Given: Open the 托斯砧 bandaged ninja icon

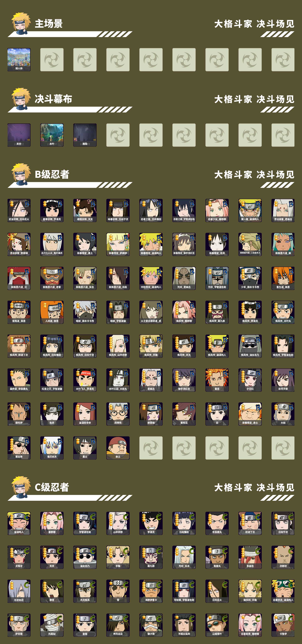Looking at the screenshot, I should coord(52,625).
